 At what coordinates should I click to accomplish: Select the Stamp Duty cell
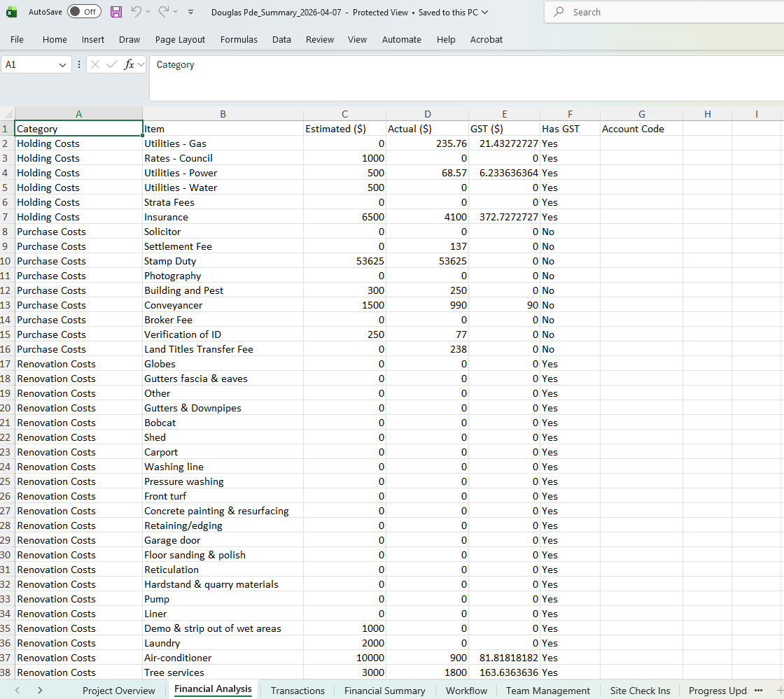point(223,261)
